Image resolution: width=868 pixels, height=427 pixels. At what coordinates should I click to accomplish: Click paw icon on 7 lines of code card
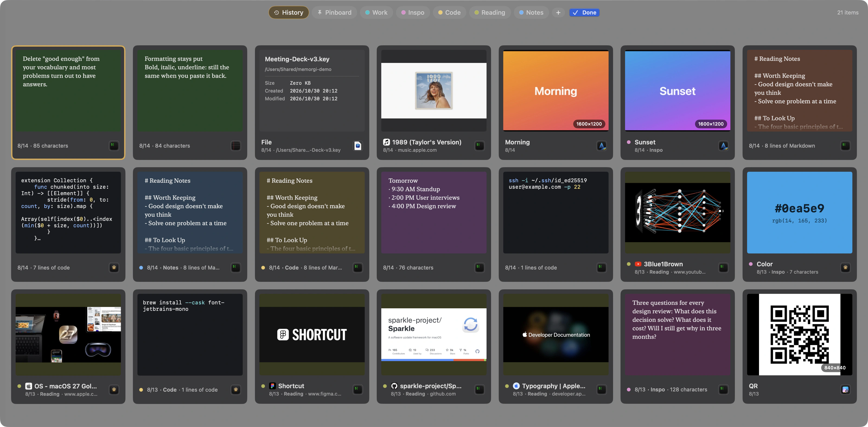pyautogui.click(x=114, y=267)
